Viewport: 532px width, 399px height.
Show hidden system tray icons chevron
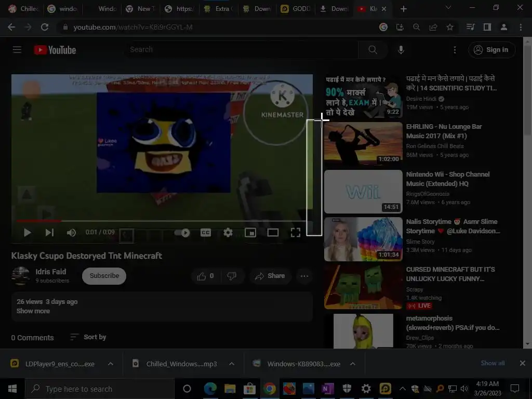coord(402,389)
